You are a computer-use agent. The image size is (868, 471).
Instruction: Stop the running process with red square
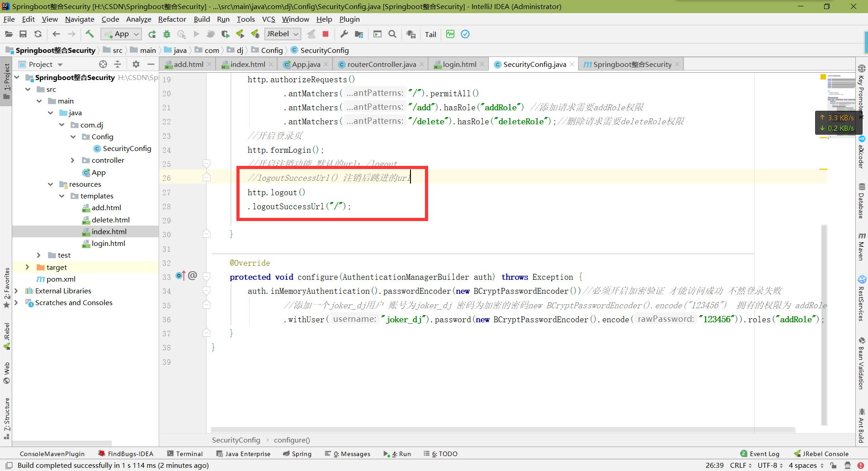[325, 34]
